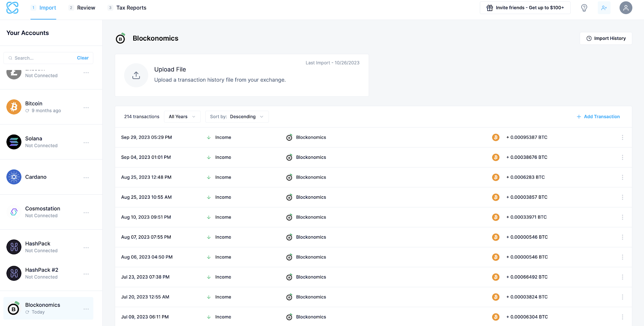Clear the account search text

[83, 58]
